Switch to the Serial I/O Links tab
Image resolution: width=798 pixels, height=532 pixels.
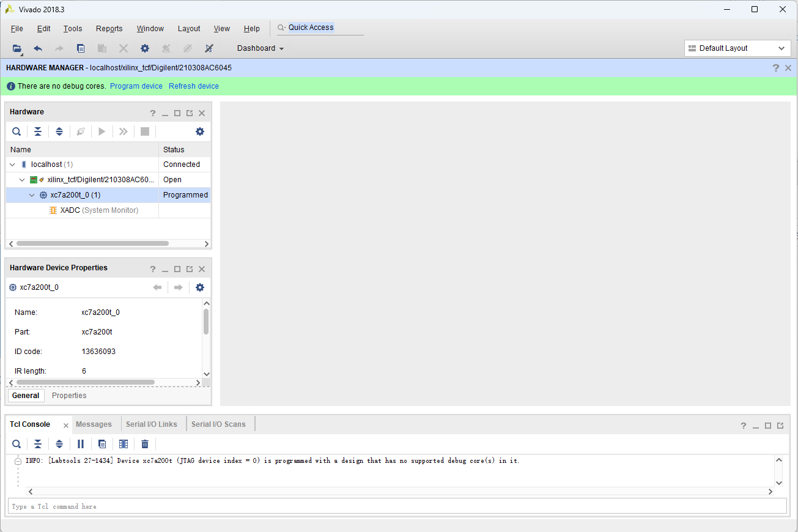point(152,424)
